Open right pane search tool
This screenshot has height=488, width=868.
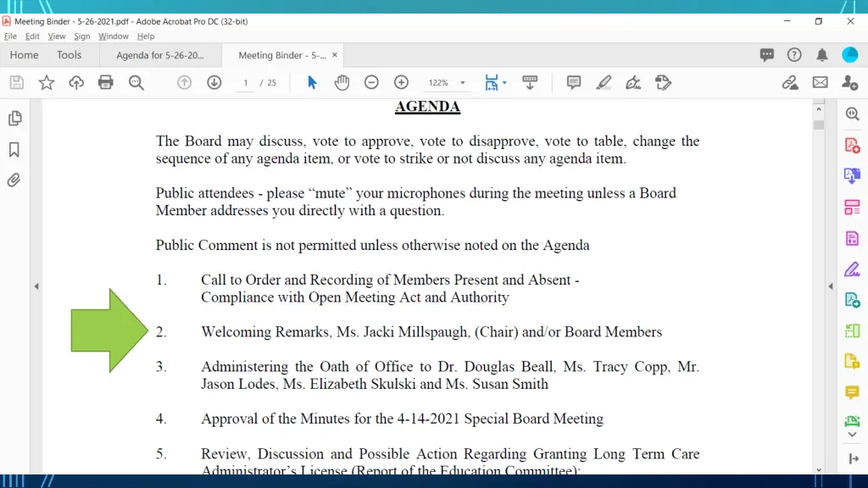[x=853, y=114]
